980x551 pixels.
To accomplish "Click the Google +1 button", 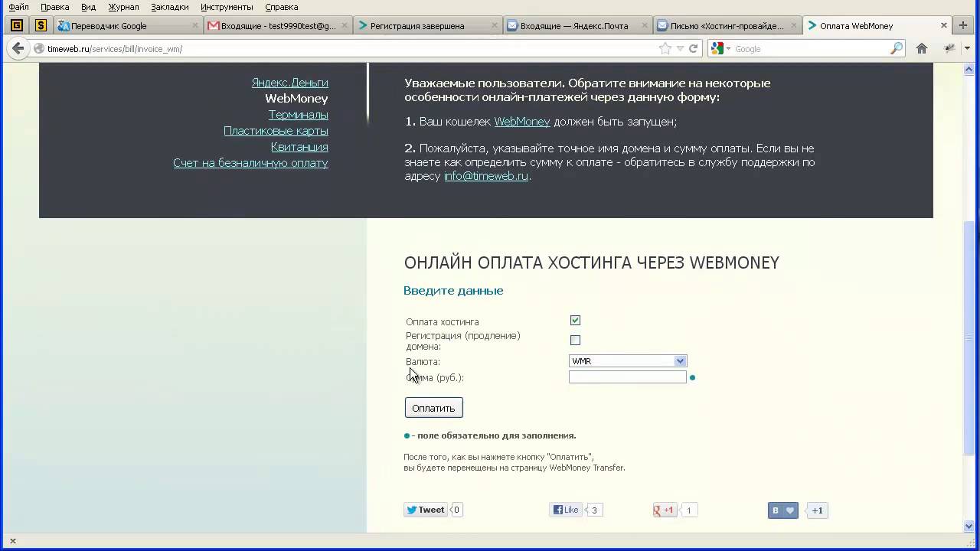I will click(x=665, y=510).
